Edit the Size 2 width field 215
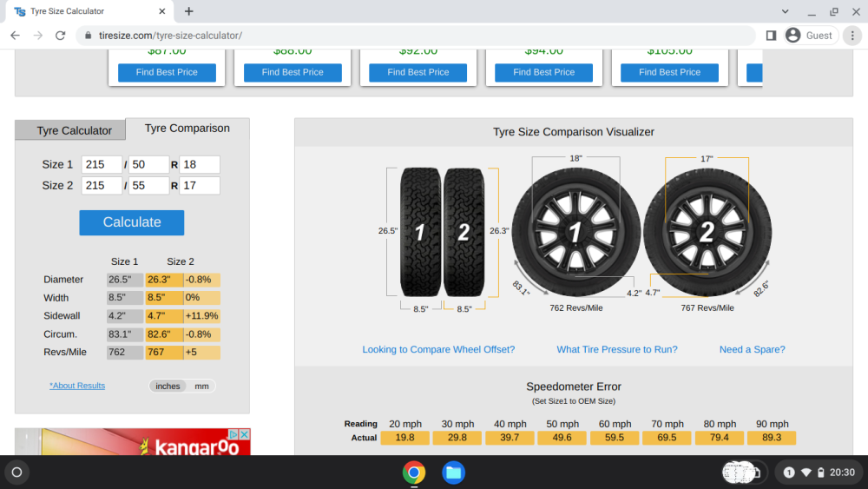 point(102,186)
